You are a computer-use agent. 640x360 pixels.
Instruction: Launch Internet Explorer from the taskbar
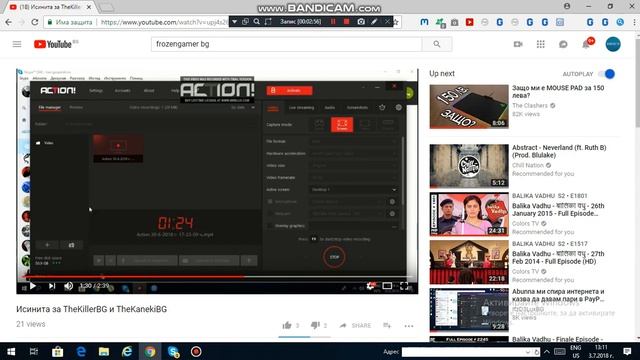point(127,351)
